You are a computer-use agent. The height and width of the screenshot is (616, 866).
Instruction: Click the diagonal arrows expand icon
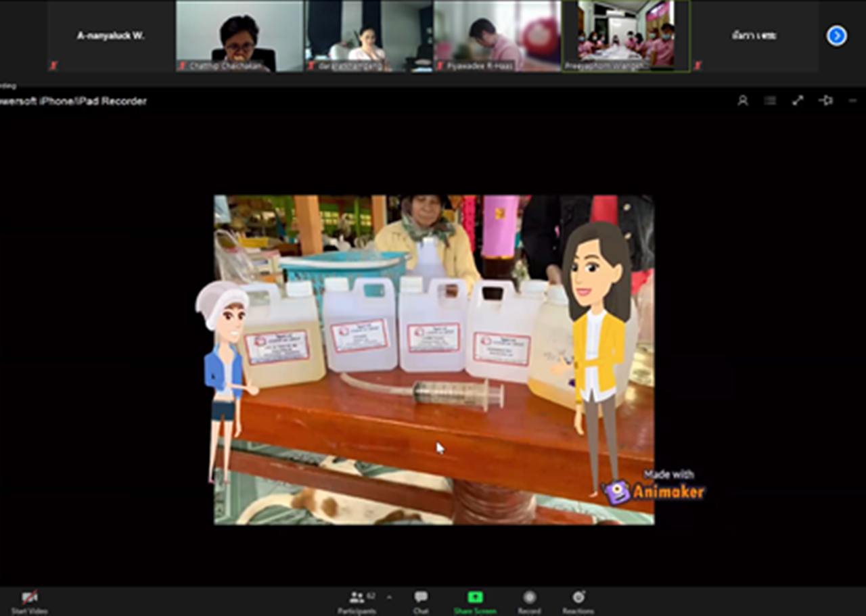(798, 101)
